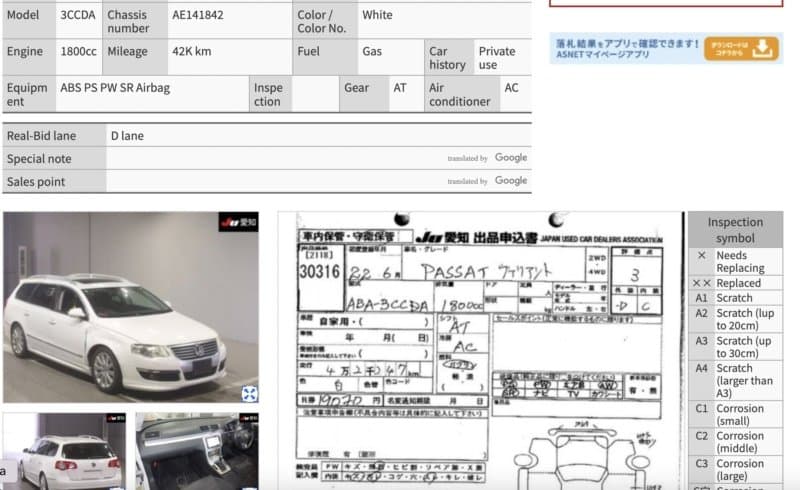
Task: Open the auction inspection sheet image
Action: (x=481, y=351)
